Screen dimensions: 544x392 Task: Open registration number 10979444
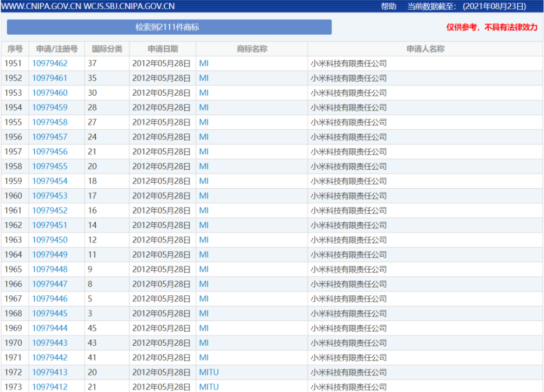click(x=50, y=328)
